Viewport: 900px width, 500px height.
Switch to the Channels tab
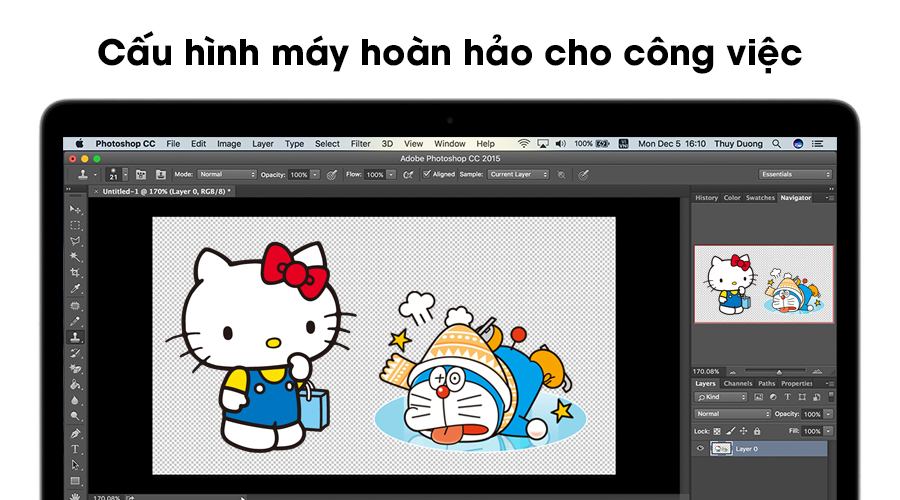pos(738,383)
